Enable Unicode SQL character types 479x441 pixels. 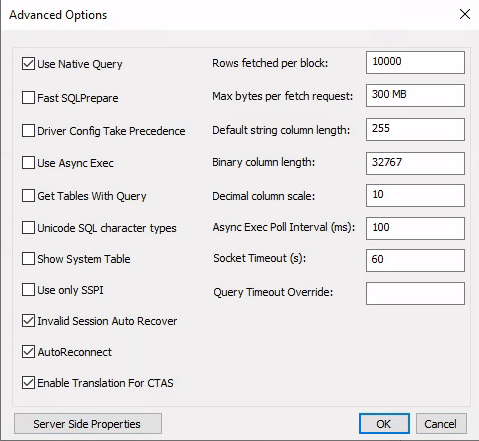[28, 228]
